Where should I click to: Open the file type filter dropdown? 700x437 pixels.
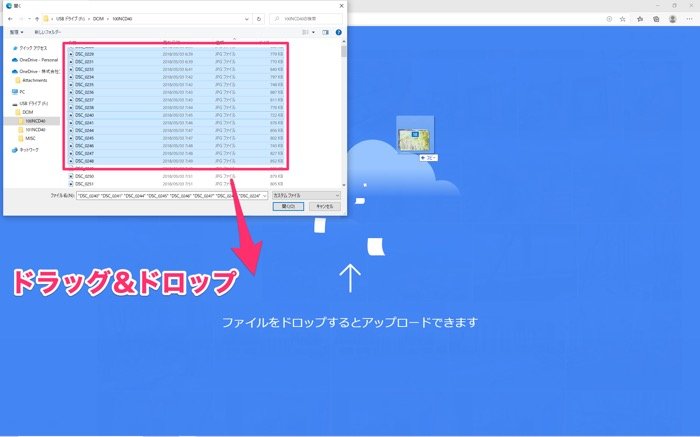pos(306,196)
